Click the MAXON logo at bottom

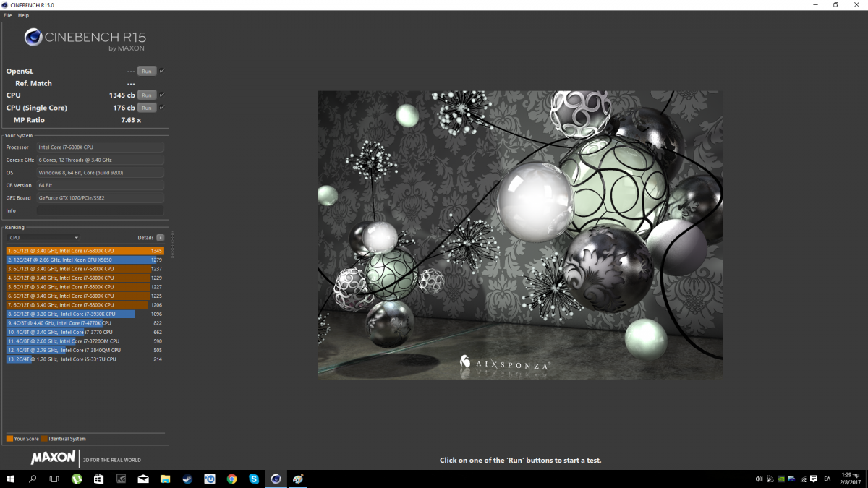point(53,458)
